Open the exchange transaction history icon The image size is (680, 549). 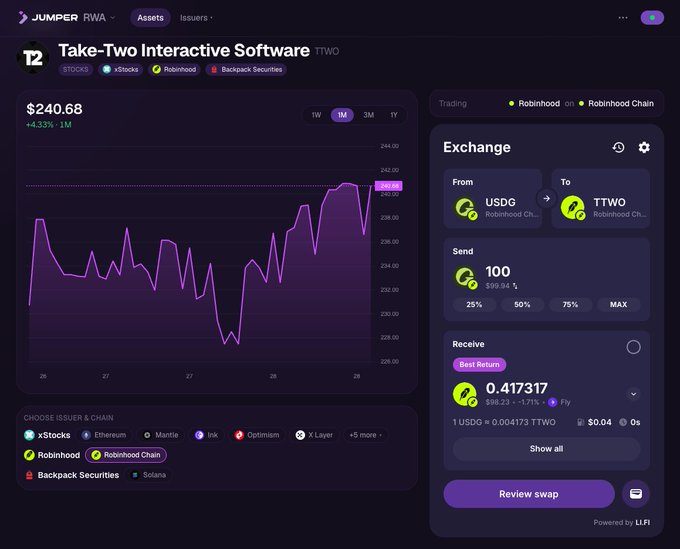(x=618, y=147)
